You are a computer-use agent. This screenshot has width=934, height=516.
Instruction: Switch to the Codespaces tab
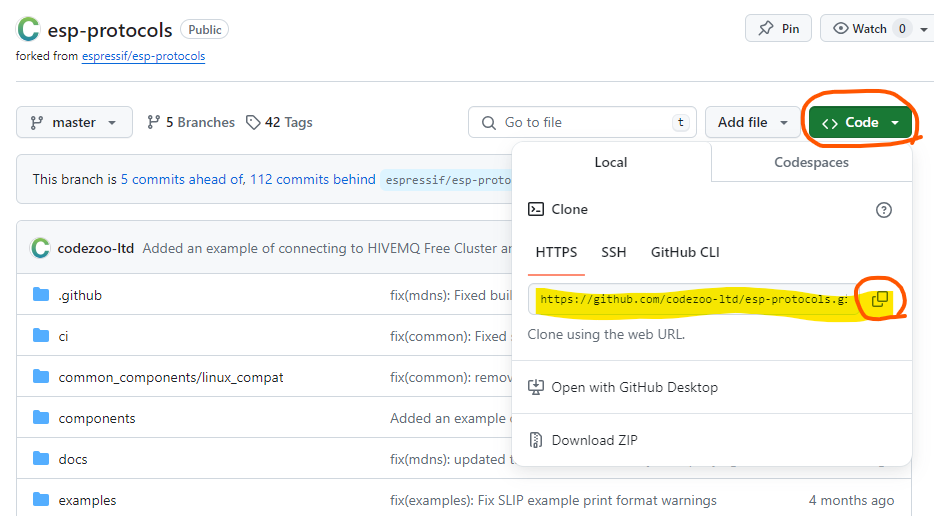811,162
